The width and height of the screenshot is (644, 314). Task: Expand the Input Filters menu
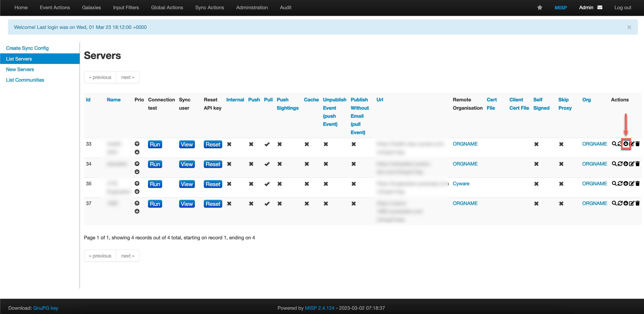[126, 7]
